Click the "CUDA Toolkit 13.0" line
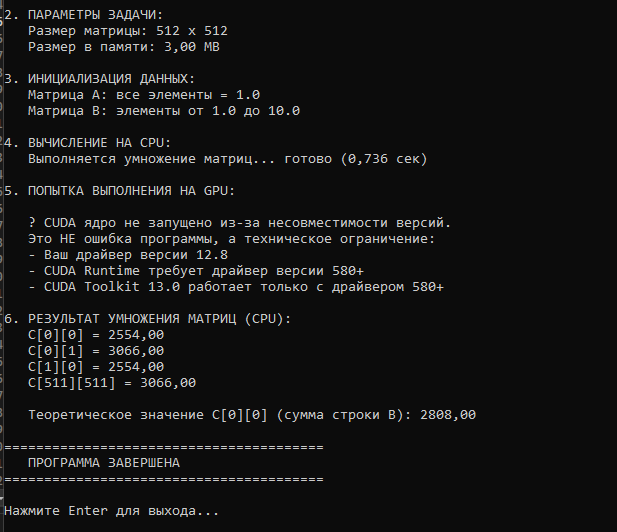The width and height of the screenshot is (617, 532). [x=235, y=286]
